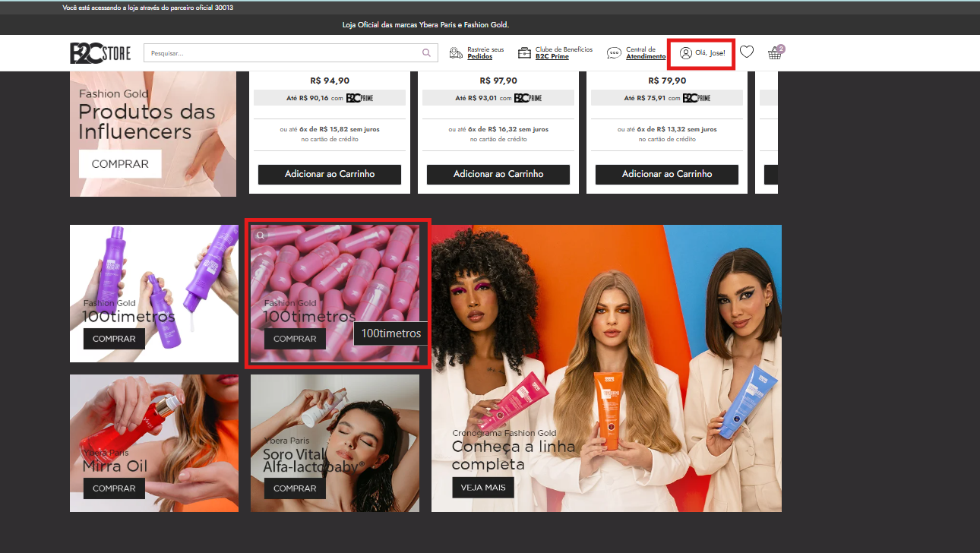Viewport: 980px width, 553px height.
Task: Open the Clube de Benefícios briefcase icon
Action: pos(525,53)
